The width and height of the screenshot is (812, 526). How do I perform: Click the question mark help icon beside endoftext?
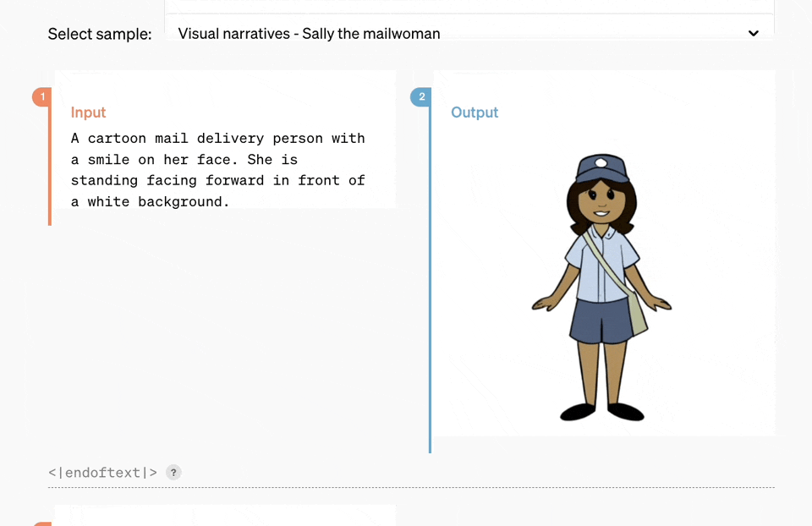click(x=173, y=472)
